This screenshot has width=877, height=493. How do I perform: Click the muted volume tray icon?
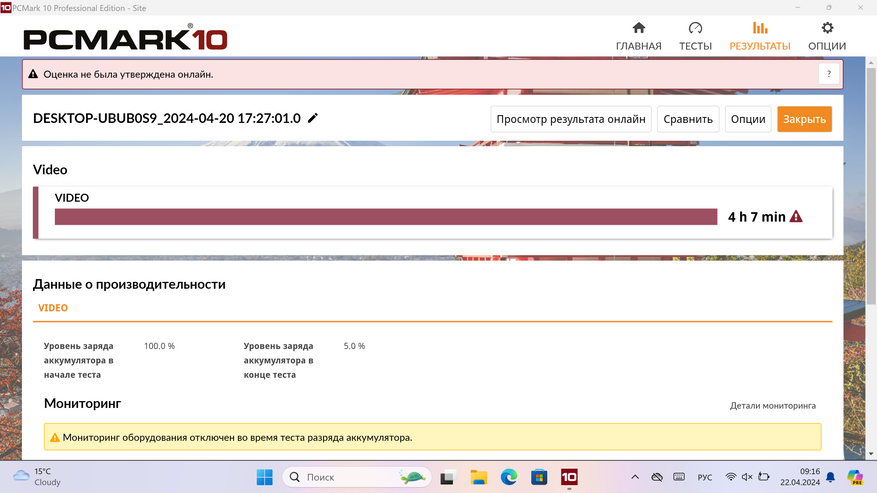tap(747, 477)
